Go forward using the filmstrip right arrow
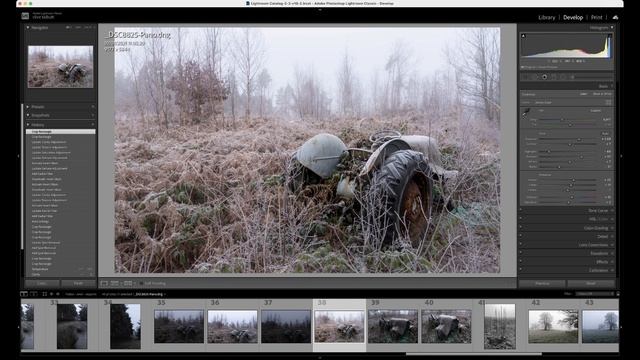640x360 pixels. (58, 294)
